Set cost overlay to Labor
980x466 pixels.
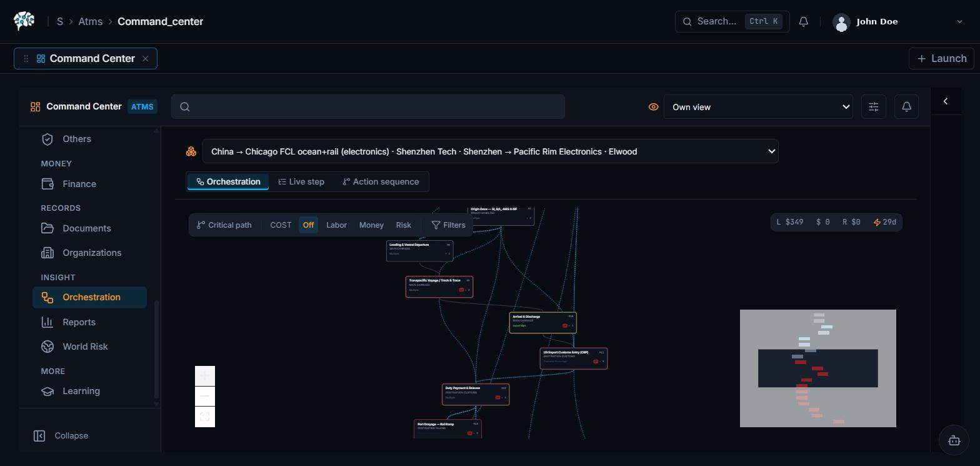336,225
